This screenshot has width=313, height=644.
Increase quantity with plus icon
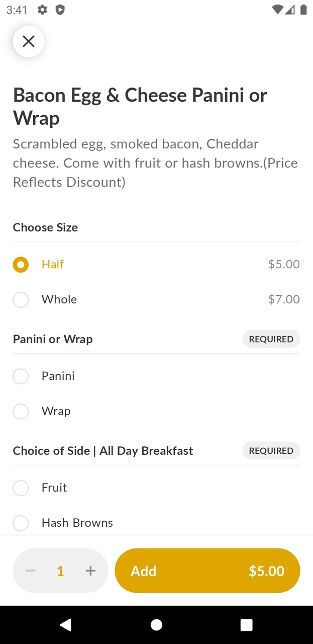coord(90,571)
